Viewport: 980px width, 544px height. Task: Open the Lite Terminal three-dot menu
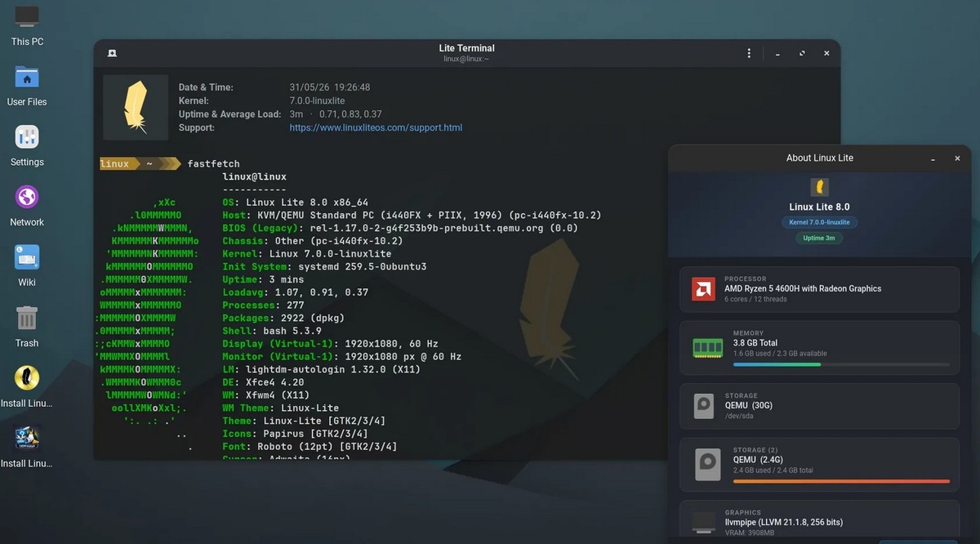click(x=749, y=53)
